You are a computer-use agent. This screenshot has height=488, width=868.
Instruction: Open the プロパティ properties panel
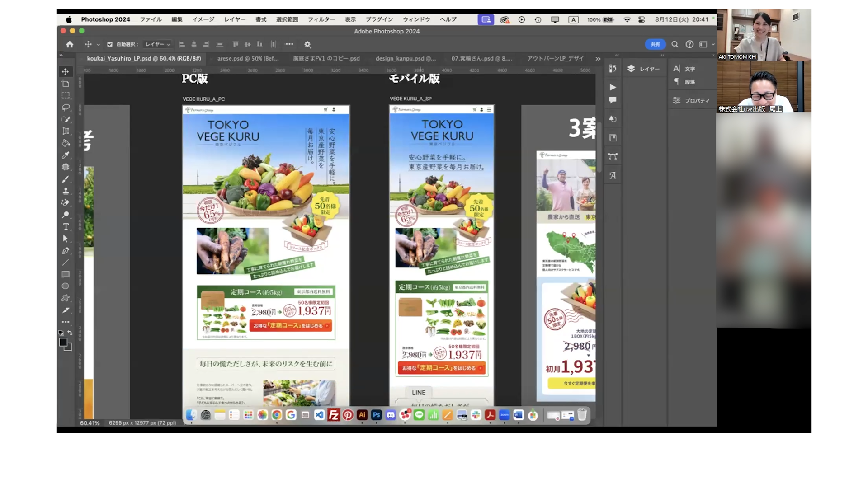(x=692, y=100)
